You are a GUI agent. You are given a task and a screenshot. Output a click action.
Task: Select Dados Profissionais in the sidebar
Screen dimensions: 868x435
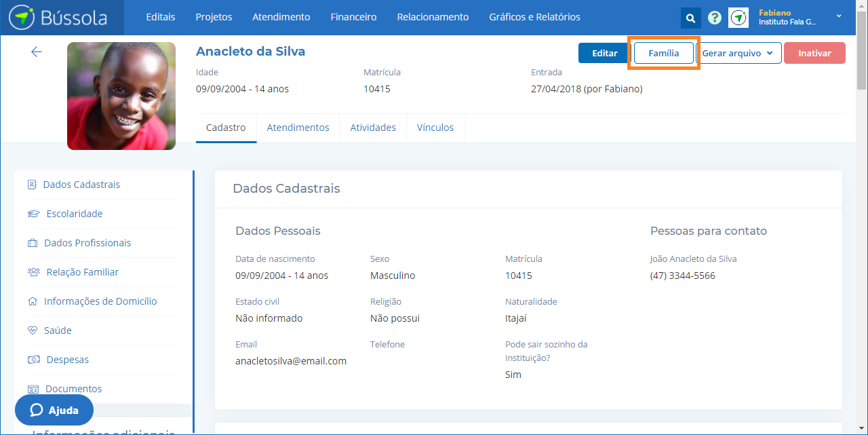(x=87, y=243)
